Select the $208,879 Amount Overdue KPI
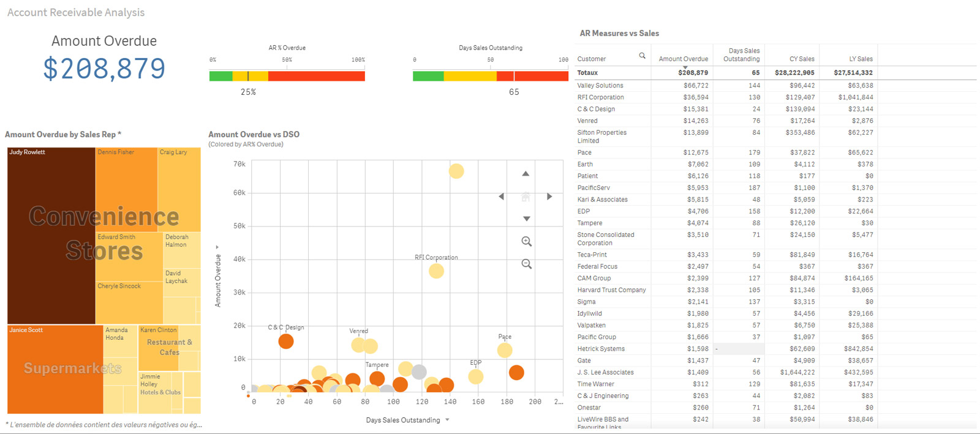The image size is (980, 434). [x=104, y=68]
